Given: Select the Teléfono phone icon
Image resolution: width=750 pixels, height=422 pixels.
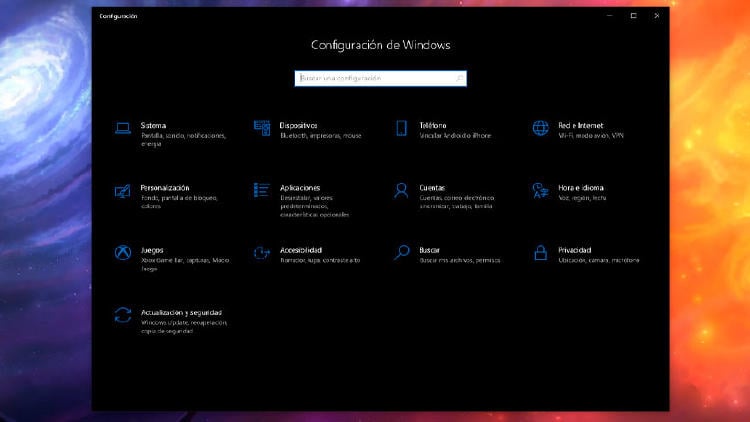Looking at the screenshot, I should click(401, 128).
